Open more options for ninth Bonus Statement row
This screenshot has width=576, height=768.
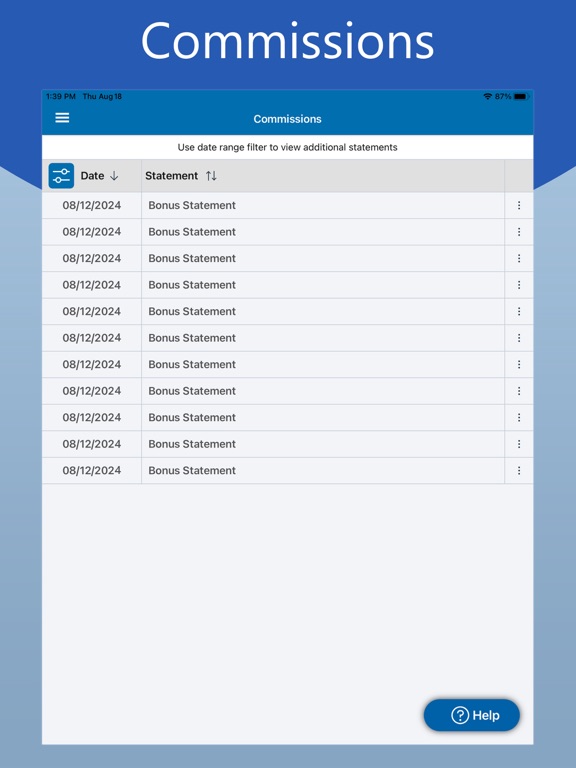(519, 417)
